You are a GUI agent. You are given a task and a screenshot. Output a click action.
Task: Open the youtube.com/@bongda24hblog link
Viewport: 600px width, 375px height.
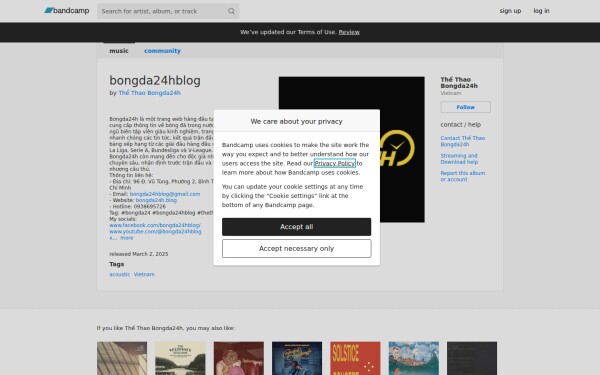pos(155,232)
